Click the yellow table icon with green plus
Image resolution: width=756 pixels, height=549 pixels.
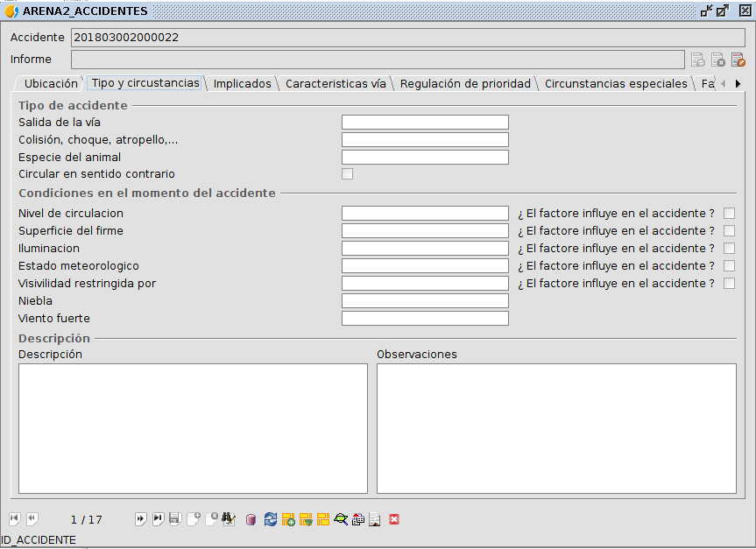288,519
